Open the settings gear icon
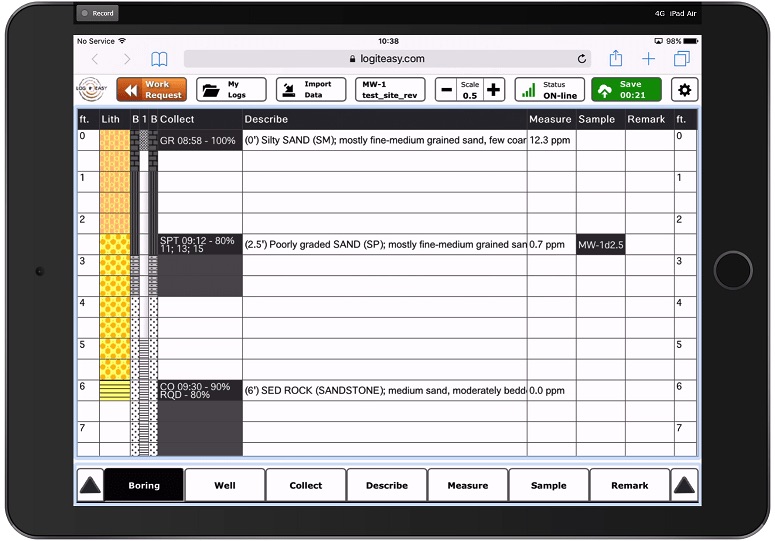The height and width of the screenshot is (541, 775). [x=684, y=90]
